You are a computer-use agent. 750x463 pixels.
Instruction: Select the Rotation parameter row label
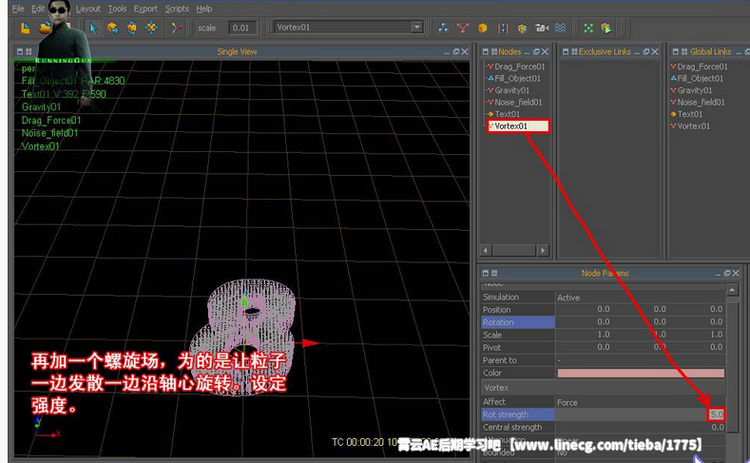[x=518, y=322]
